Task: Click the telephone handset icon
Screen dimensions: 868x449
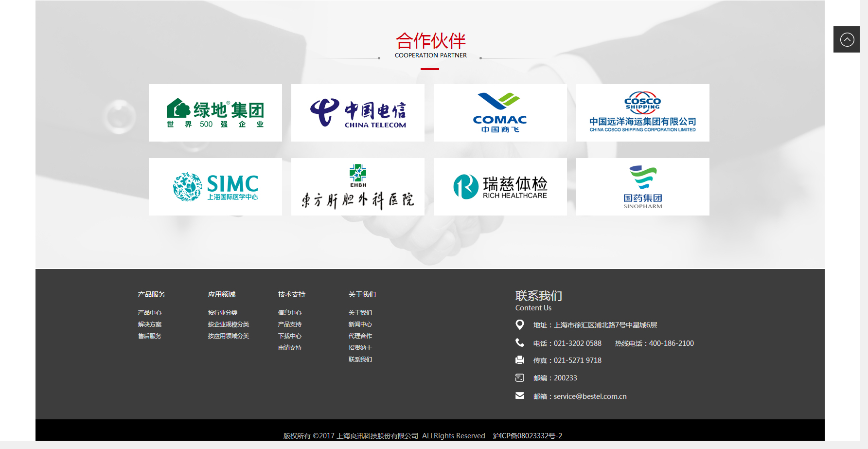Action: click(x=520, y=343)
